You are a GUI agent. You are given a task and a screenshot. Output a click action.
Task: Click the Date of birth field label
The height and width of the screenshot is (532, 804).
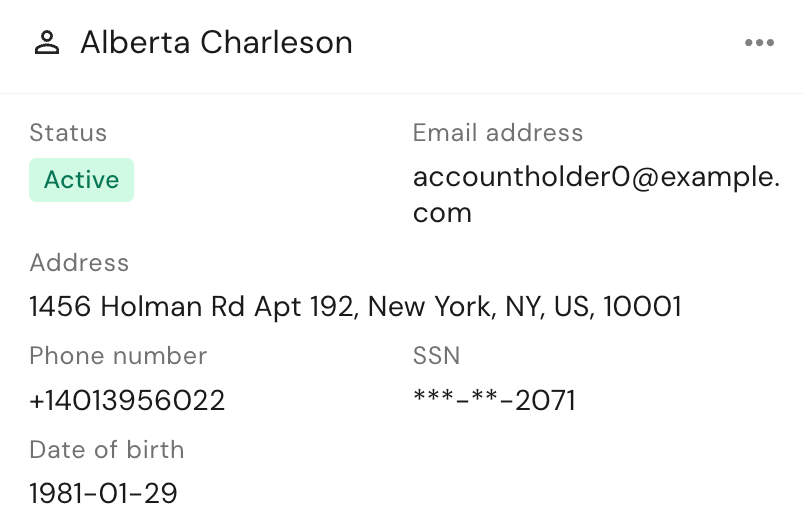107,450
